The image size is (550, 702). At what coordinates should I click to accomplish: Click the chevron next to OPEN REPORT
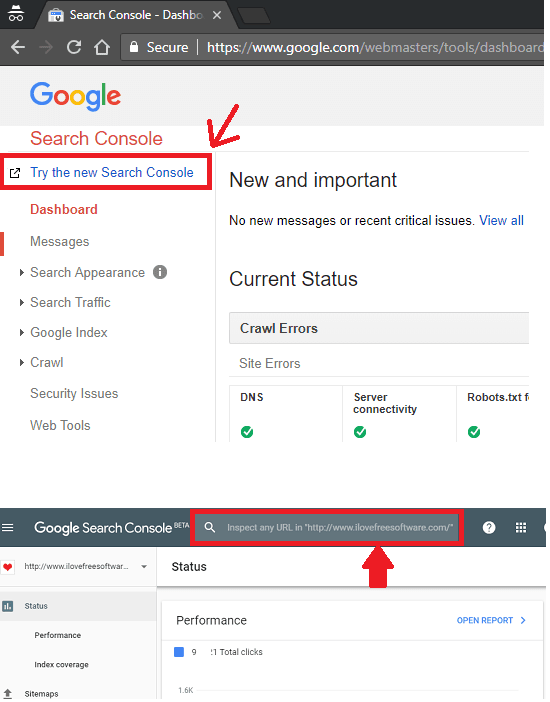523,621
